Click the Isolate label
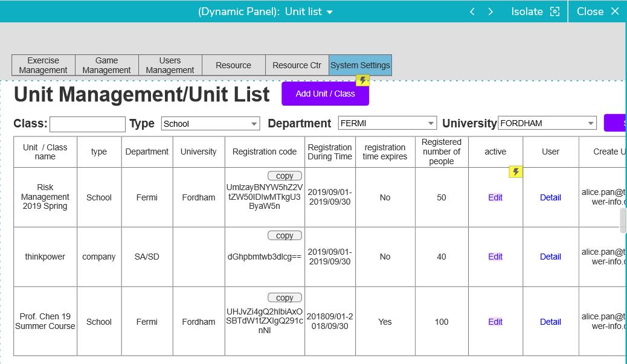 527,11
